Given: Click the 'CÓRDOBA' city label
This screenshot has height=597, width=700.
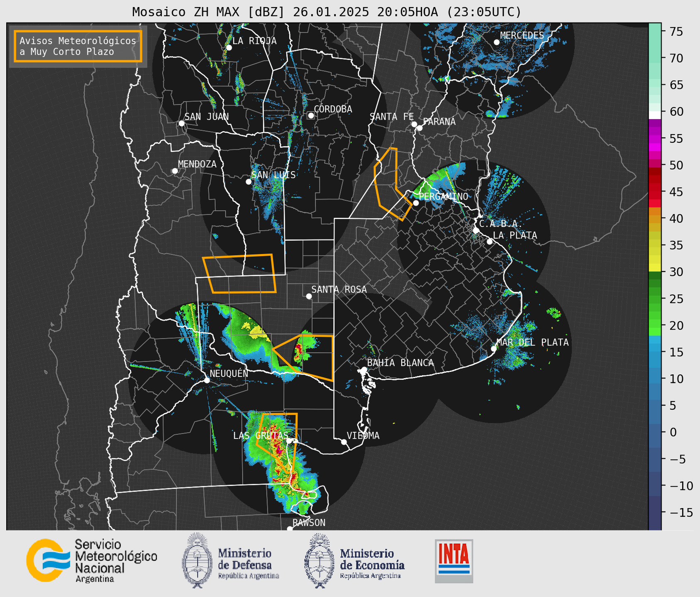Looking at the screenshot, I should (333, 109).
